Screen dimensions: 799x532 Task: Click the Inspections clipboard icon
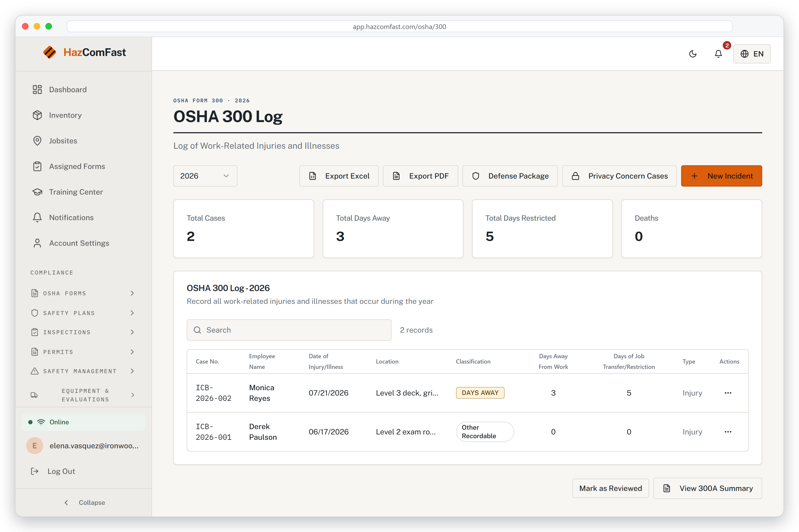pos(35,332)
